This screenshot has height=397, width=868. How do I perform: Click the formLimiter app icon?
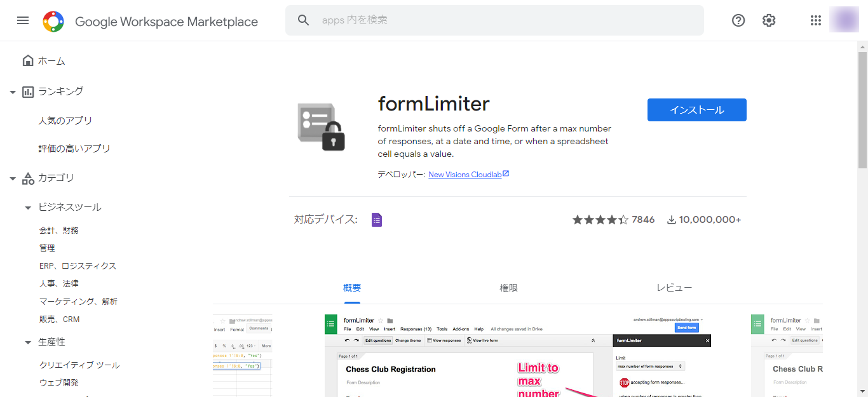pos(322,126)
